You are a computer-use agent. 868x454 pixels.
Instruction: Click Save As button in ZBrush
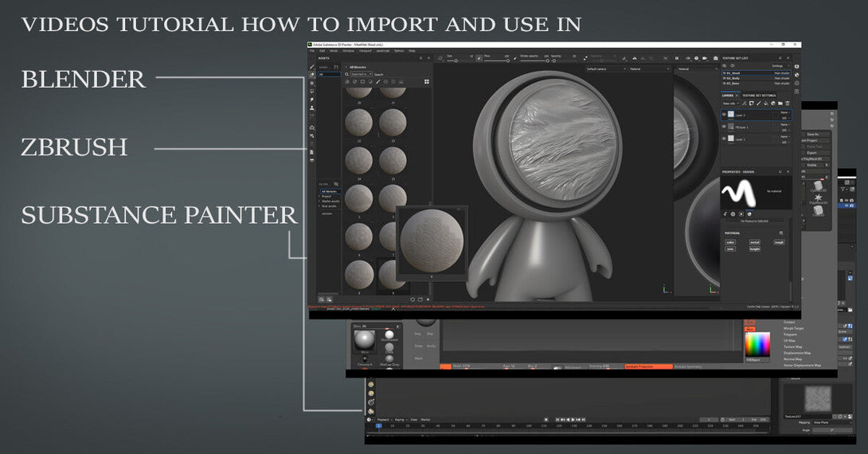812,134
